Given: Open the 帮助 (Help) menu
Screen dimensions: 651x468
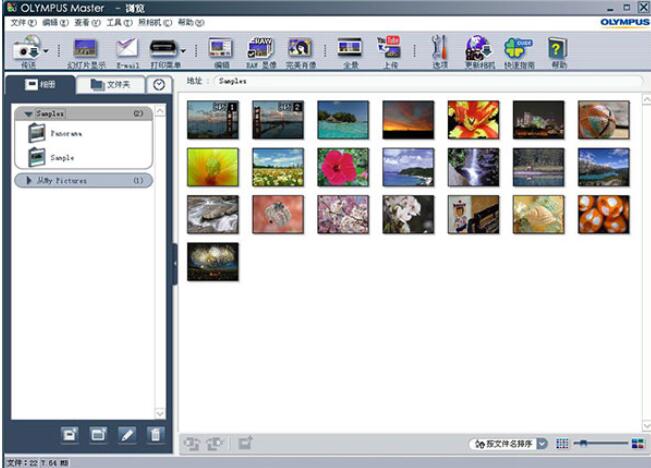Looking at the screenshot, I should point(191,22).
